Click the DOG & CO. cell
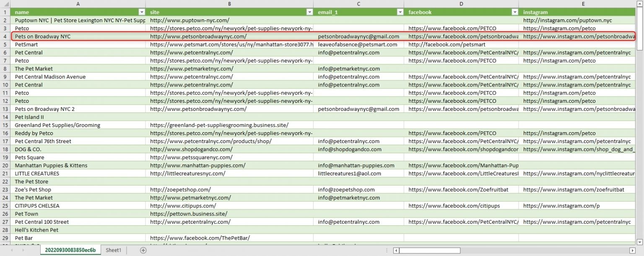644x256 pixels. point(78,149)
